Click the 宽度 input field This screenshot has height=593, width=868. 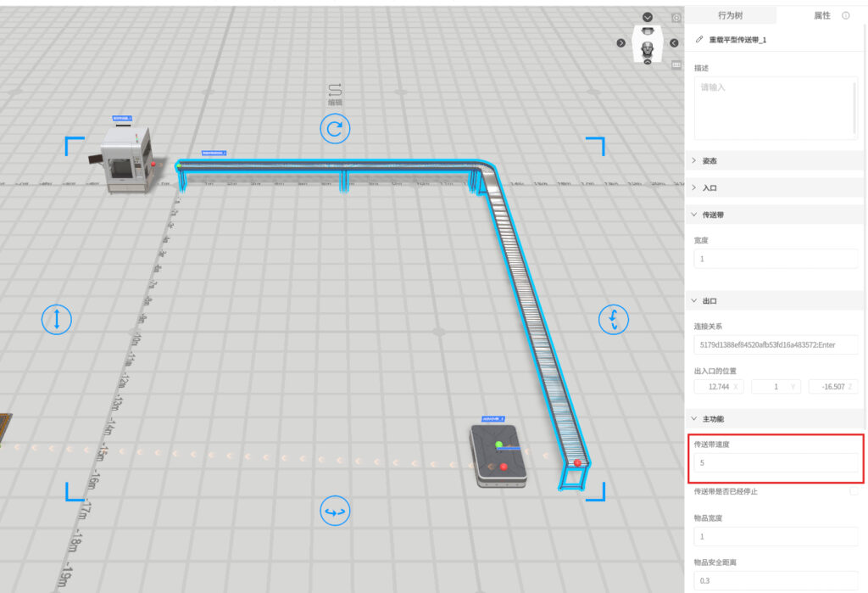(x=776, y=259)
